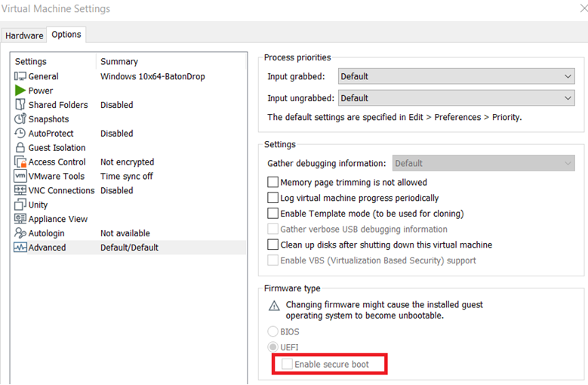
Task: Click the Appliance View icon
Action: [20, 219]
